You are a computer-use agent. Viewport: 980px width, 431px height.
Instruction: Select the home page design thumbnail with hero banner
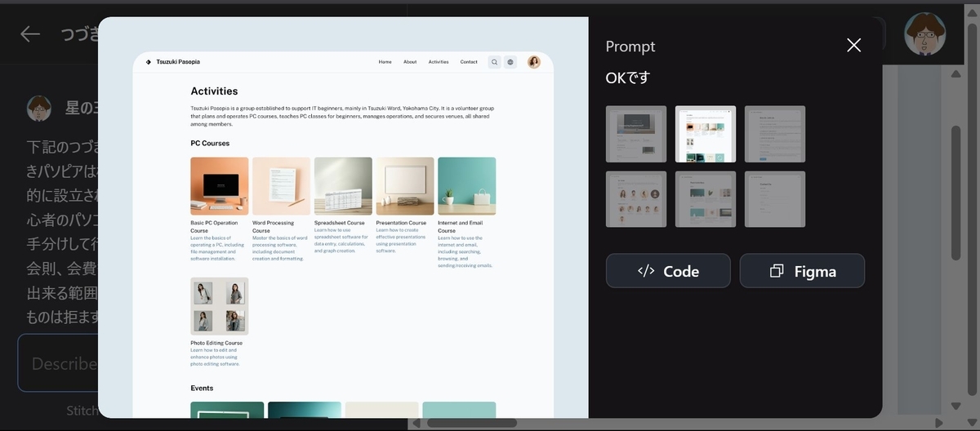(x=636, y=134)
